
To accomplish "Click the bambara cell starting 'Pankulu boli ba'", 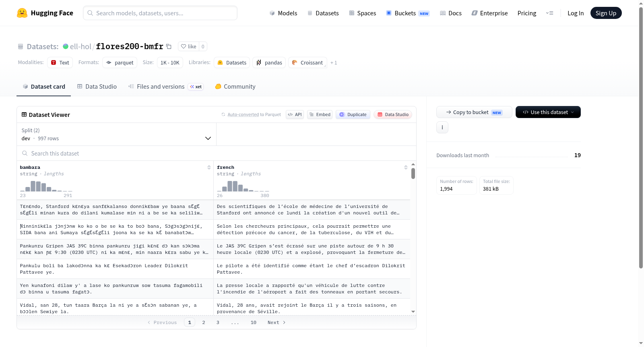I will pos(115,269).
